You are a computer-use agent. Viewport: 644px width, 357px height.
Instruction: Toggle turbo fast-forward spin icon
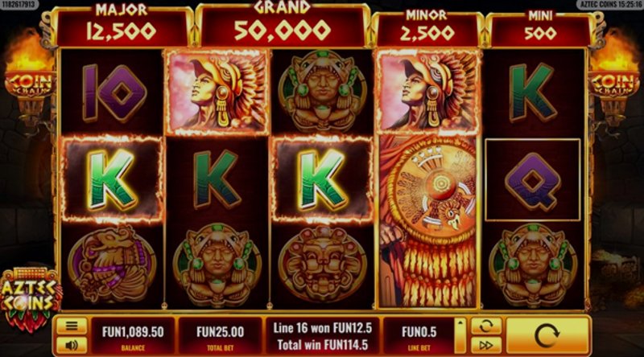pos(486,346)
